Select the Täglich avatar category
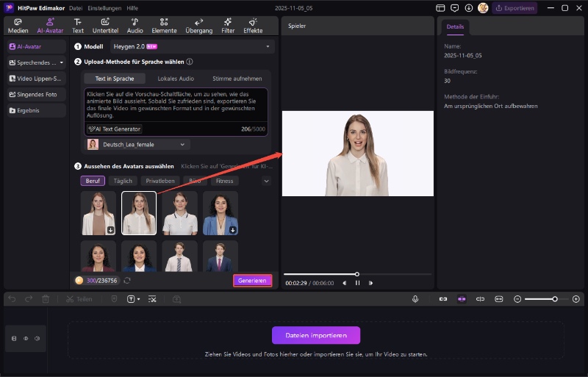 click(123, 181)
